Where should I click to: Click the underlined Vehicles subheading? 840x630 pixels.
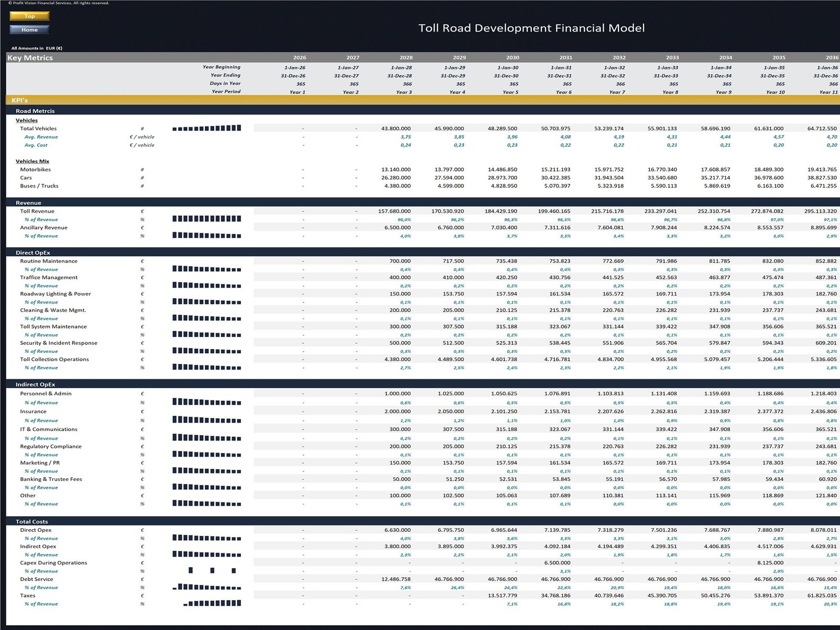pyautogui.click(x=27, y=120)
